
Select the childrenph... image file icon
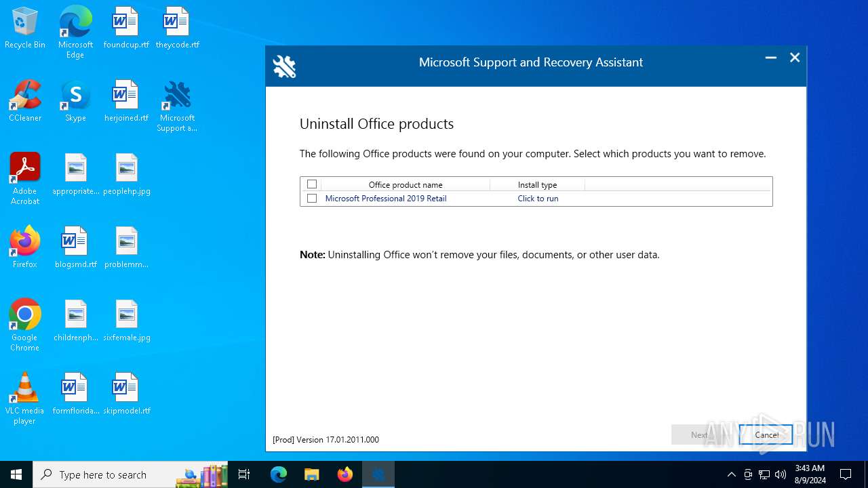[x=75, y=321]
